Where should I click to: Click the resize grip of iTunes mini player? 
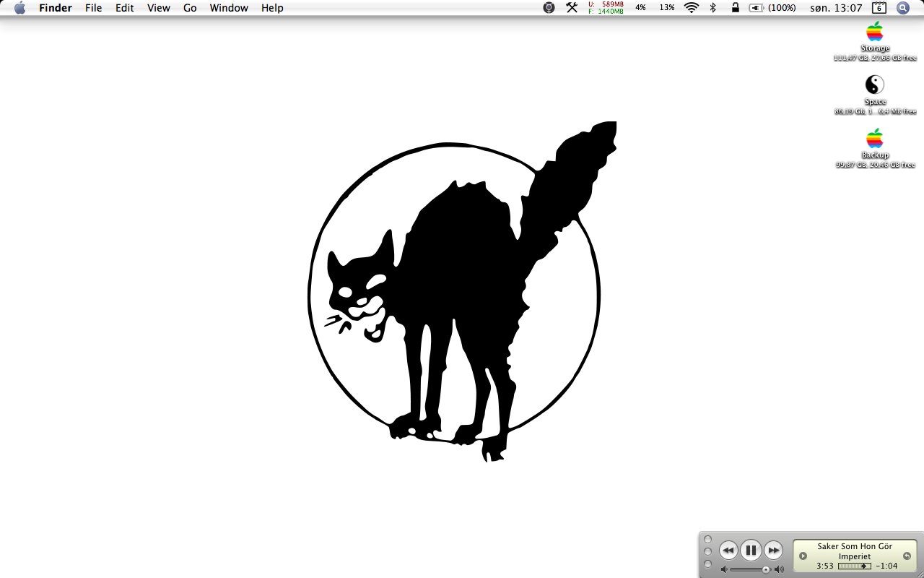pos(919,573)
